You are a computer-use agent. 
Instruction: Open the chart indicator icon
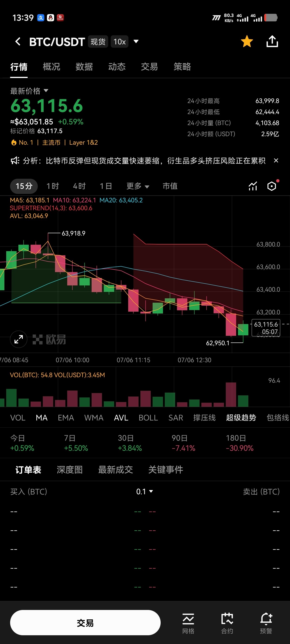253,186
